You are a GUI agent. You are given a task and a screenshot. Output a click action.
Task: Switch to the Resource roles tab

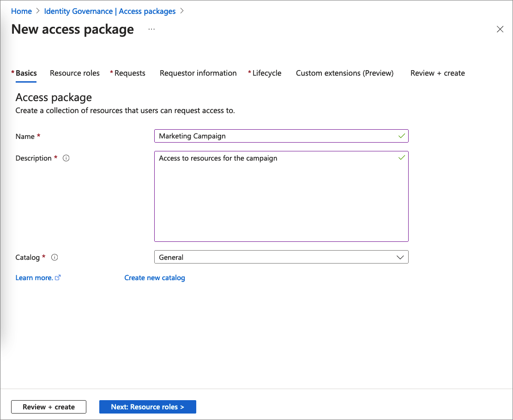pyautogui.click(x=74, y=73)
